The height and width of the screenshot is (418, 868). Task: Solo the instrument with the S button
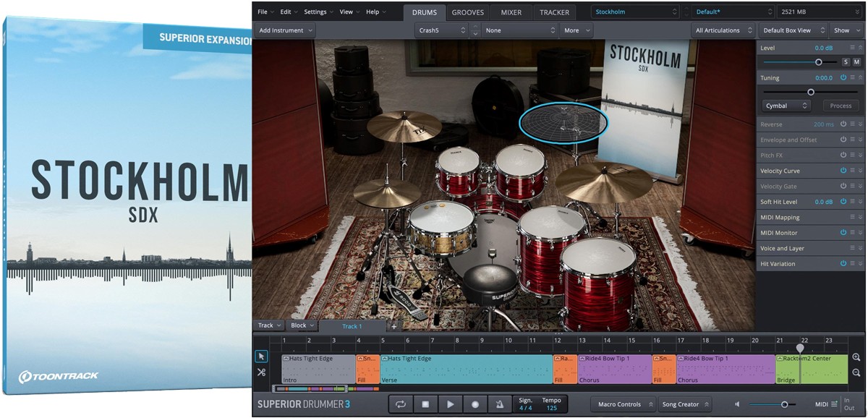(846, 62)
